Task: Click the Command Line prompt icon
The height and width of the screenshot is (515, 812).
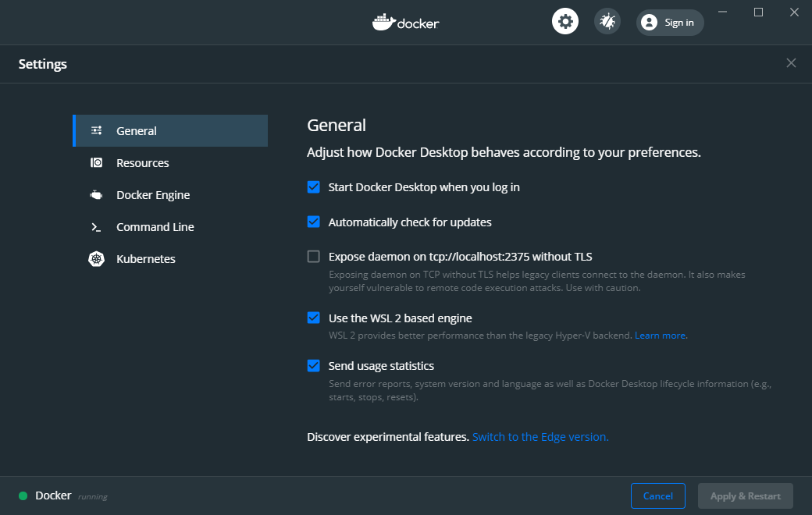Action: click(96, 227)
